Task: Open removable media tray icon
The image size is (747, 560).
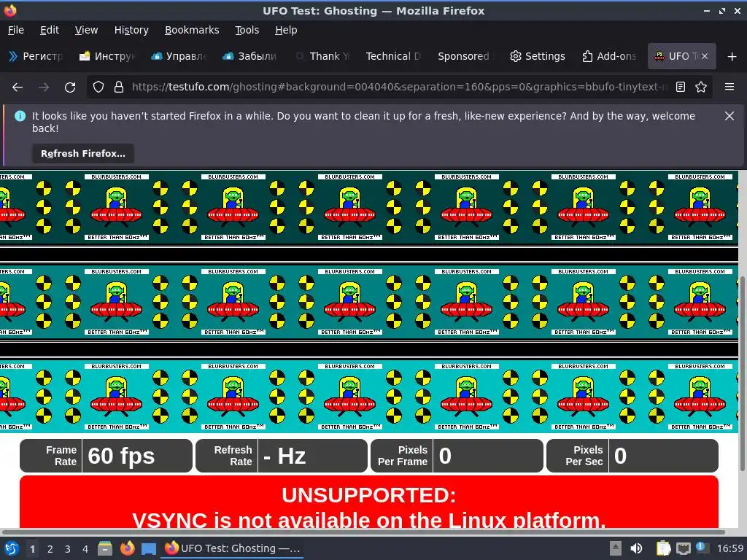Action: pyautogui.click(x=616, y=548)
